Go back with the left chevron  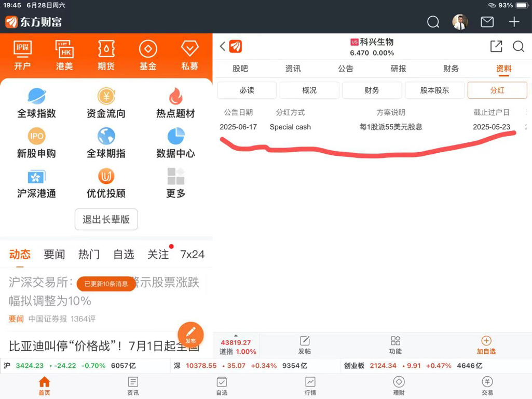point(223,46)
